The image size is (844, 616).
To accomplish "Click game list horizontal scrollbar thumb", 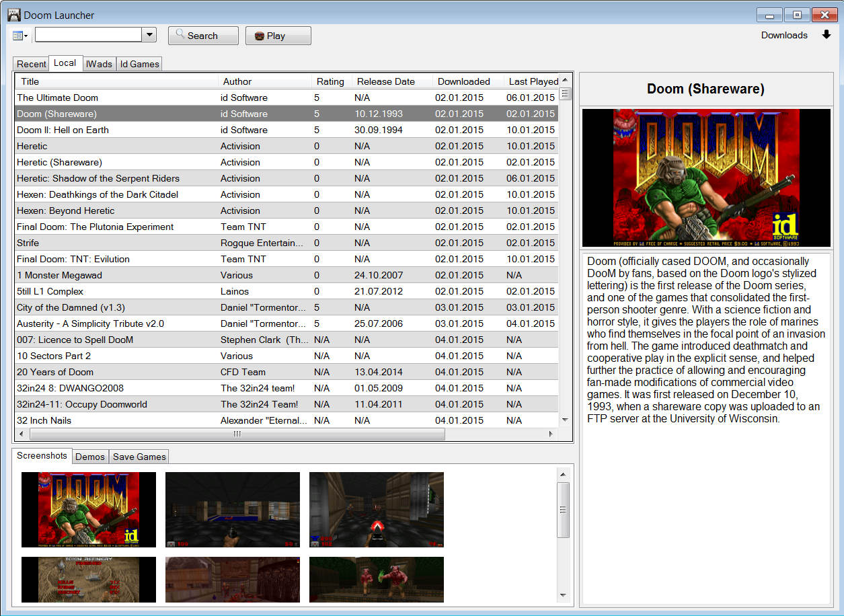I will click(x=237, y=434).
